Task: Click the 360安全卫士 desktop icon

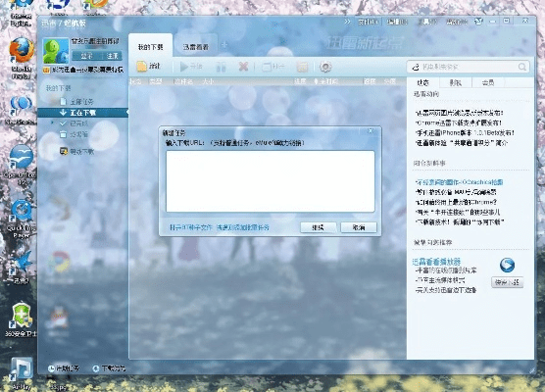Action: point(22,315)
